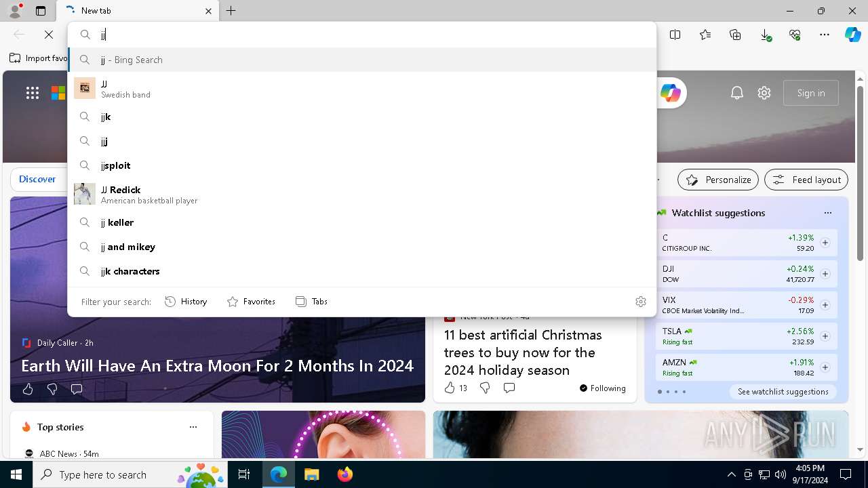This screenshot has height=488, width=868.
Task: Select 'jj - Bing Search' suggestion
Action: point(362,60)
